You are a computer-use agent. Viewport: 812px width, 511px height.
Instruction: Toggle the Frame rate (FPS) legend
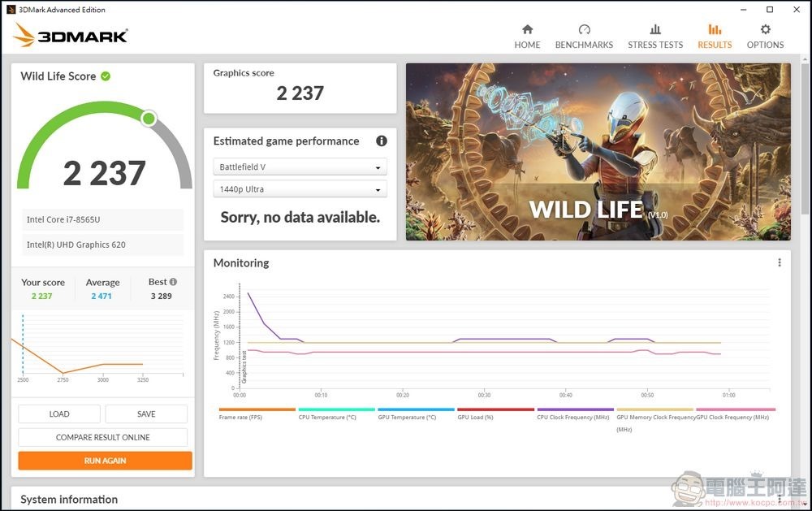click(x=257, y=414)
